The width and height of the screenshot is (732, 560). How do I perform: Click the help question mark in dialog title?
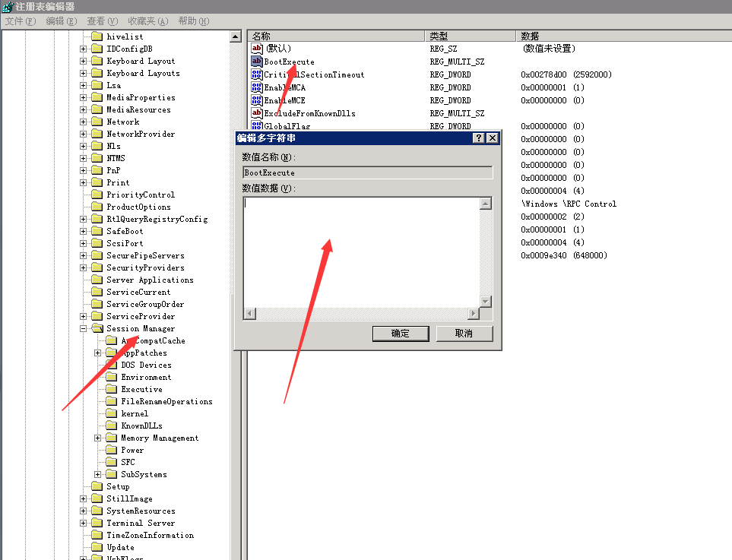point(478,138)
